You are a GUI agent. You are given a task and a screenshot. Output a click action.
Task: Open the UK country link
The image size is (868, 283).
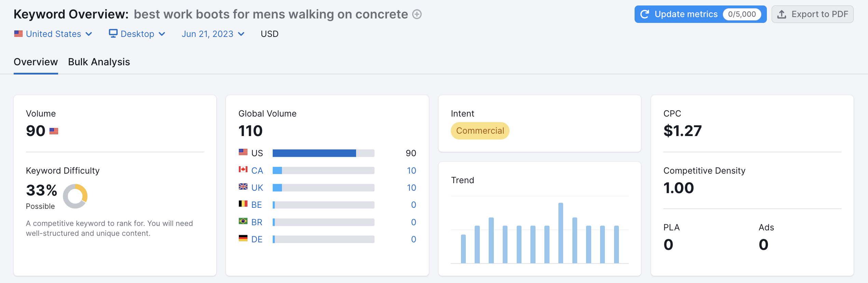click(x=257, y=188)
